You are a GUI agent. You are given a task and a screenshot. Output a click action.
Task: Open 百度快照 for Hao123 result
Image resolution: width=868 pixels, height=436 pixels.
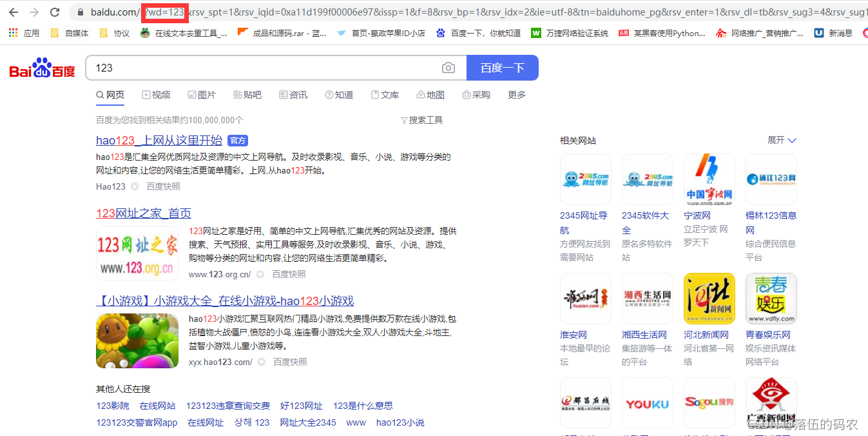click(163, 186)
